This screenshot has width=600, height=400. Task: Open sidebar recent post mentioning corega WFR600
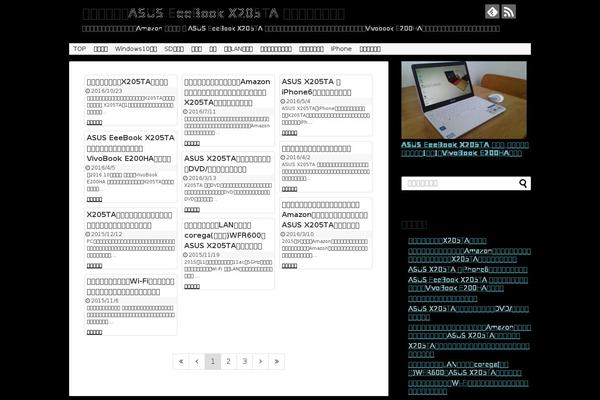tap(465, 368)
